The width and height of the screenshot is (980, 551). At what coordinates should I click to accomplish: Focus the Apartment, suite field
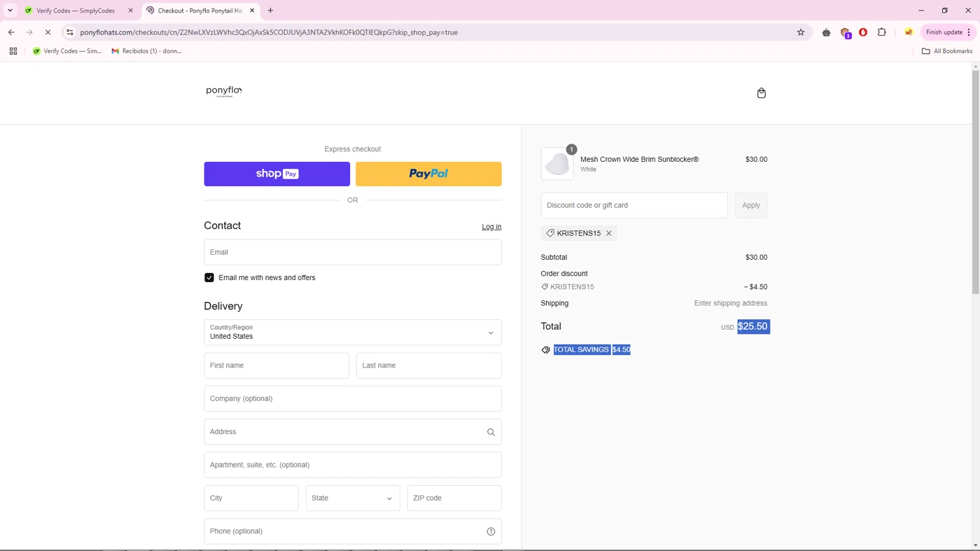coord(352,465)
